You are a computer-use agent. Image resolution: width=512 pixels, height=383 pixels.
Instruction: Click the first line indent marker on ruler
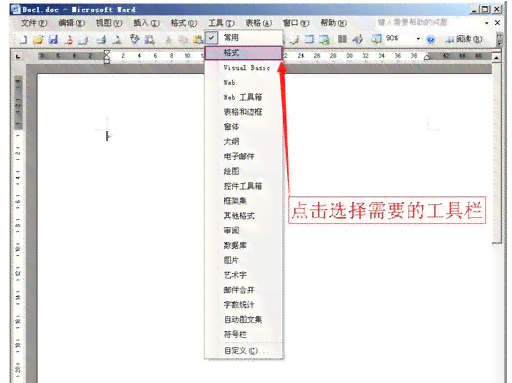pos(106,53)
